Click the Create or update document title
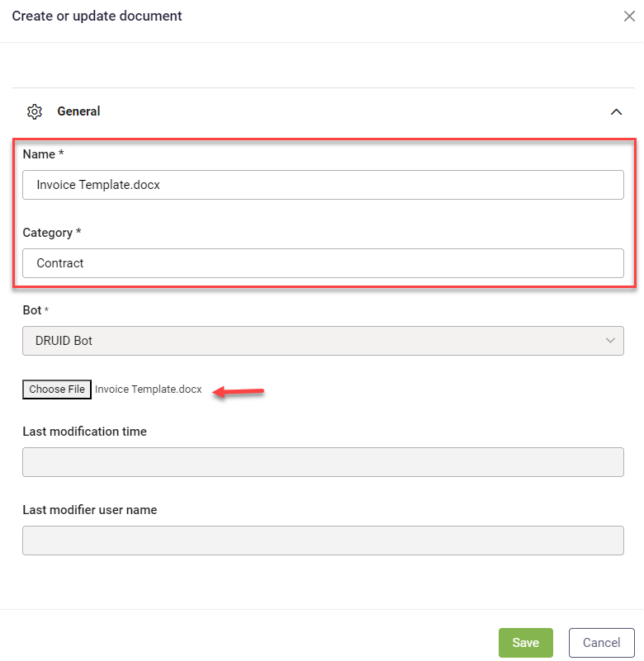 click(x=97, y=17)
